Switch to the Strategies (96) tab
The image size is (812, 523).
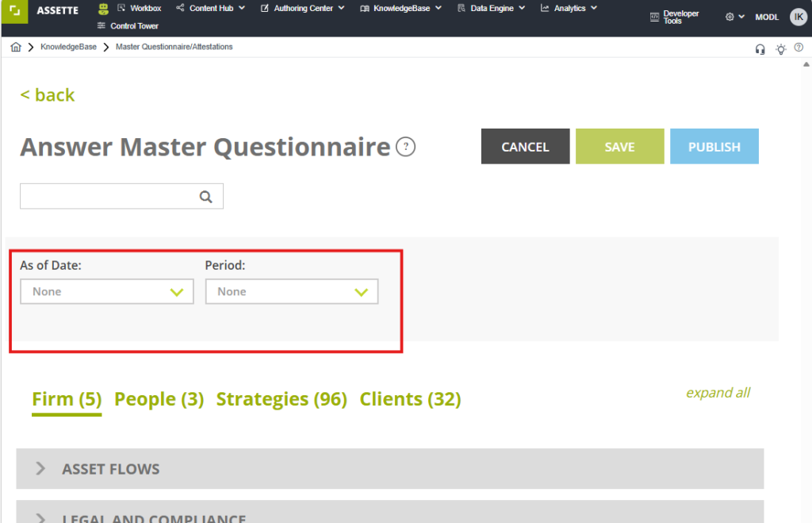282,399
